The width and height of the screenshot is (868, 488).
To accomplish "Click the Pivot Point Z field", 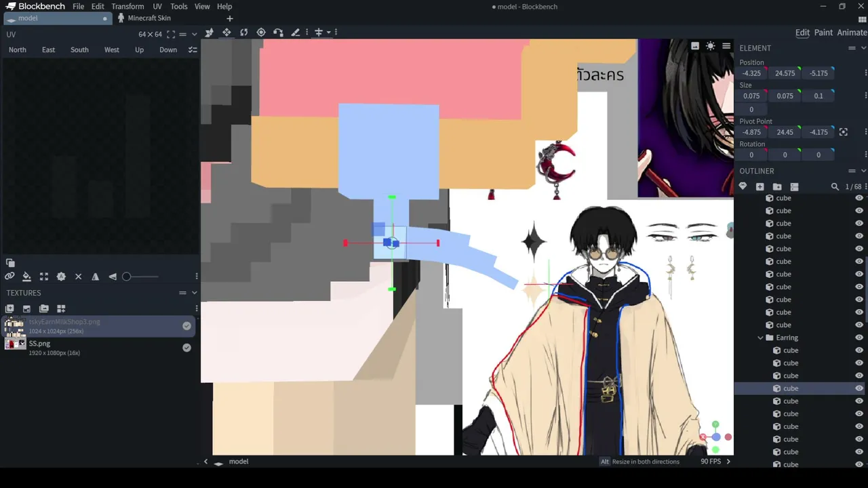I will pyautogui.click(x=818, y=132).
